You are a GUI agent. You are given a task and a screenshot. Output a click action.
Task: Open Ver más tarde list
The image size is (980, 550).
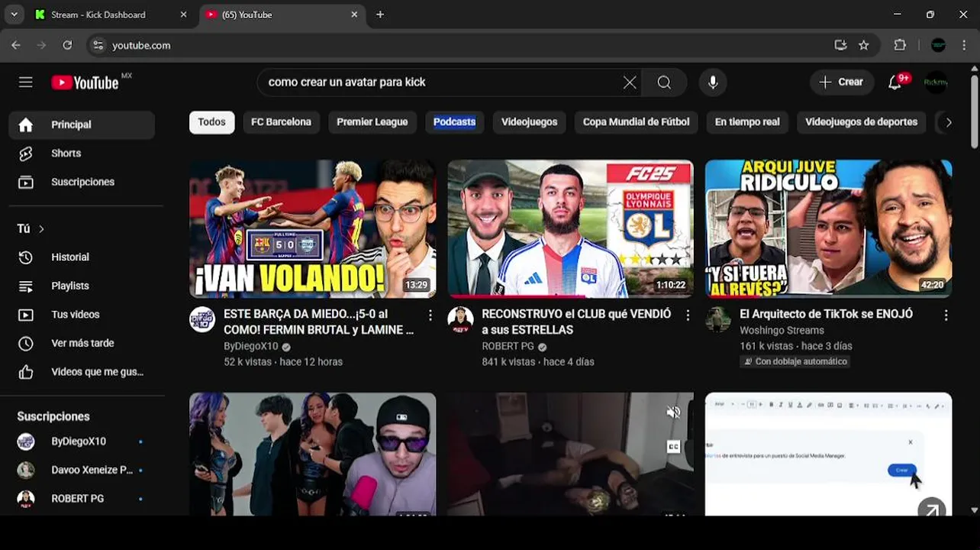(82, 343)
